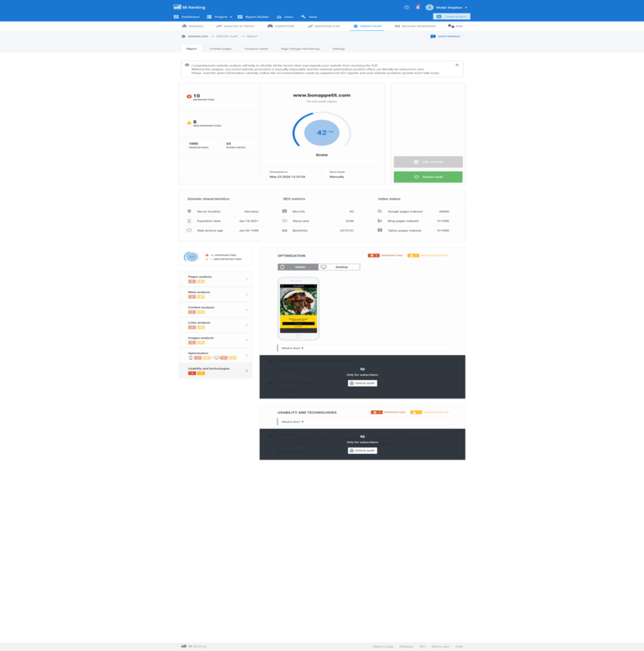Open the Projects dropdown menu

click(x=220, y=17)
